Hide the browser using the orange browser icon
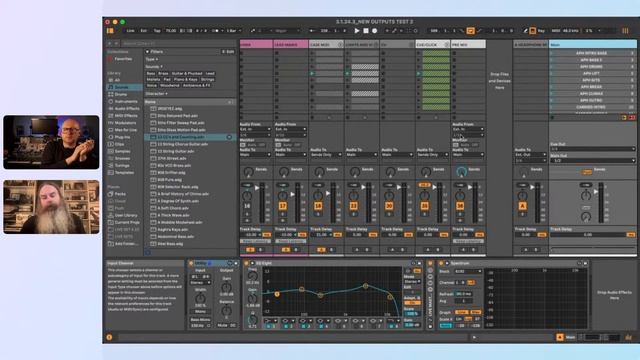The width and height of the screenshot is (640, 360). (x=110, y=31)
